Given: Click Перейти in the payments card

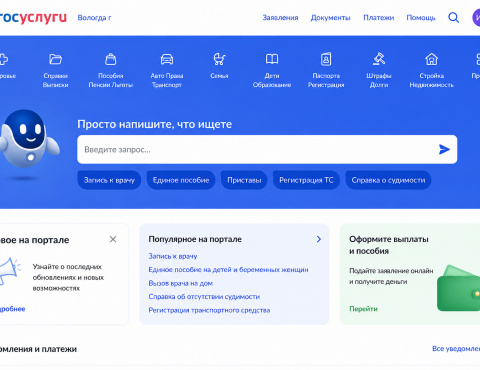Looking at the screenshot, I should (x=363, y=309).
